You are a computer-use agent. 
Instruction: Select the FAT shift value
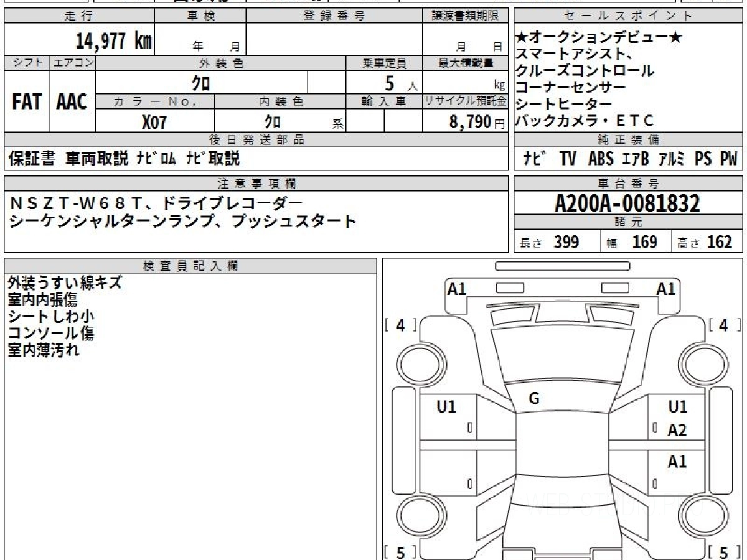pos(27,102)
